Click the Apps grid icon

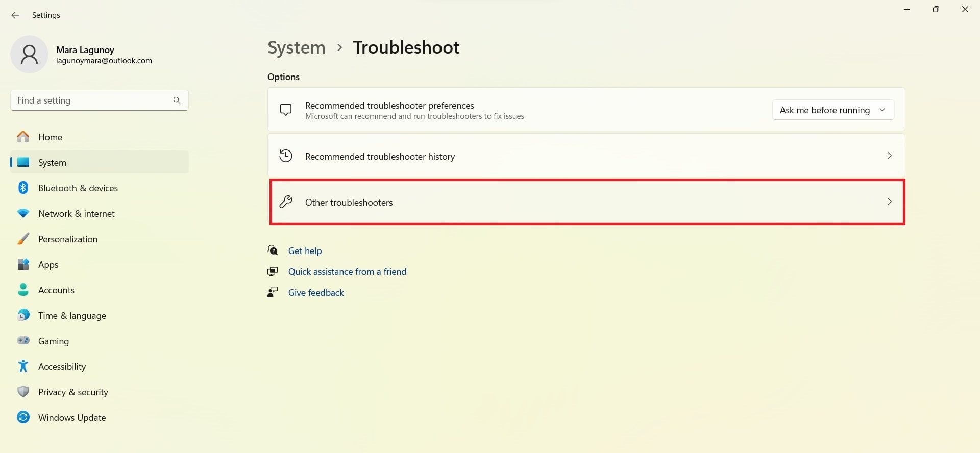23,264
